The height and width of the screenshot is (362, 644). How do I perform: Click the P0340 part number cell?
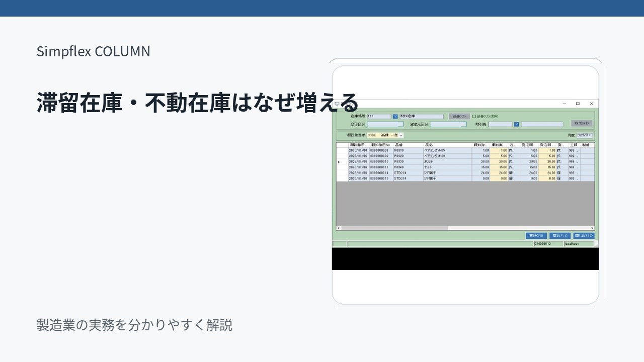pos(408,167)
